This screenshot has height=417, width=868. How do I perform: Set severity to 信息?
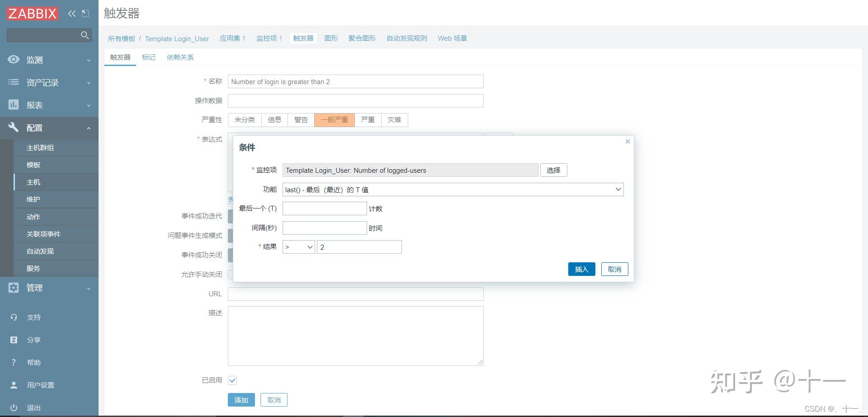(x=274, y=120)
